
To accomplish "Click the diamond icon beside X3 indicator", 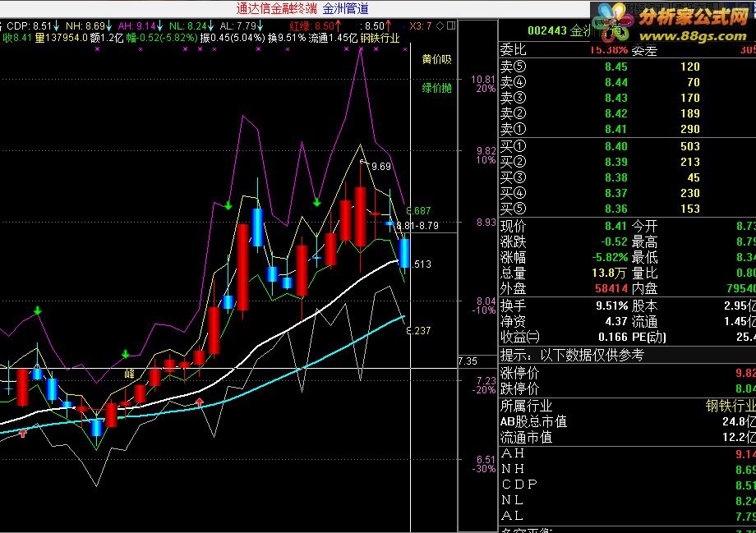I will (440, 26).
